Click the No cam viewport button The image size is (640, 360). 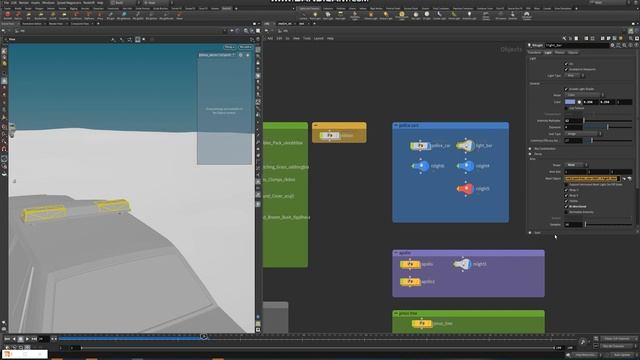point(245,47)
